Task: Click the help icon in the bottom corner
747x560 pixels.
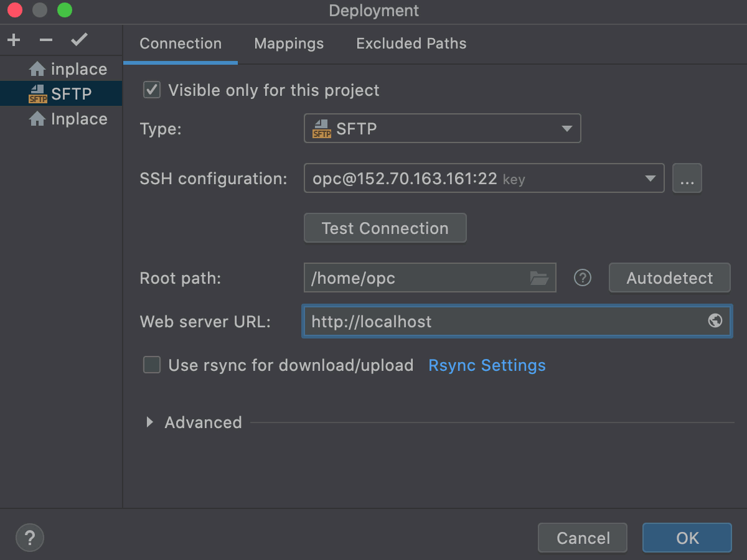Action: [29, 537]
